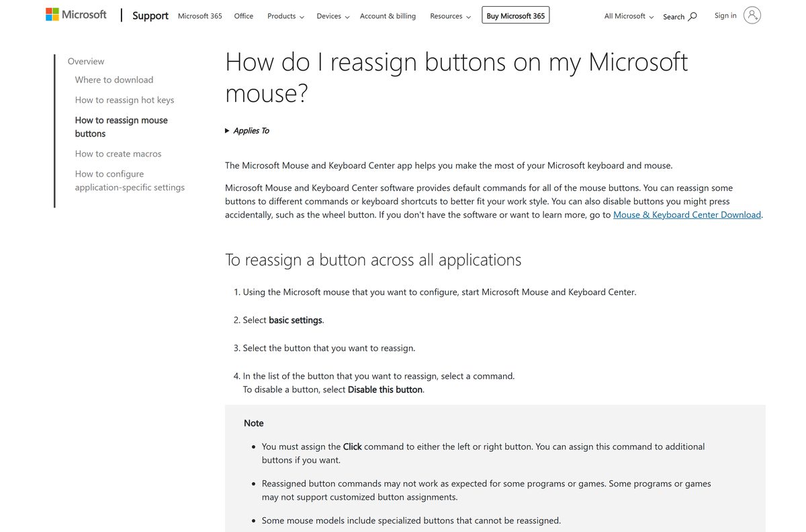Screen dimensions: 806x532
Task: Expand the Applies To disclosure triangle
Action: pyautogui.click(x=227, y=131)
